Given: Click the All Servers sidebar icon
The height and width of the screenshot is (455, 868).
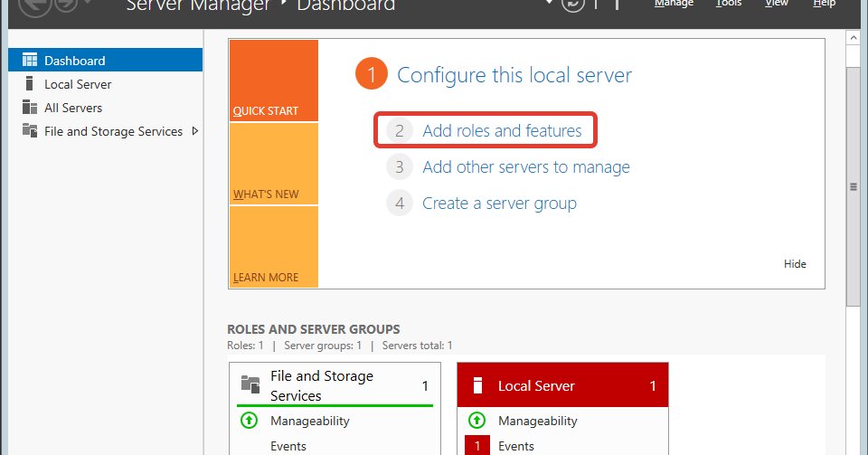Looking at the screenshot, I should pyautogui.click(x=29, y=107).
